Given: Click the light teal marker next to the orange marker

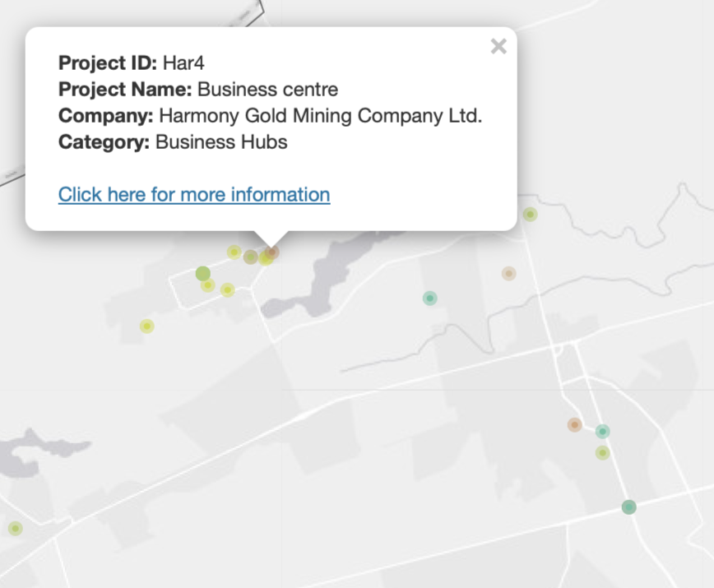Looking at the screenshot, I should (602, 431).
